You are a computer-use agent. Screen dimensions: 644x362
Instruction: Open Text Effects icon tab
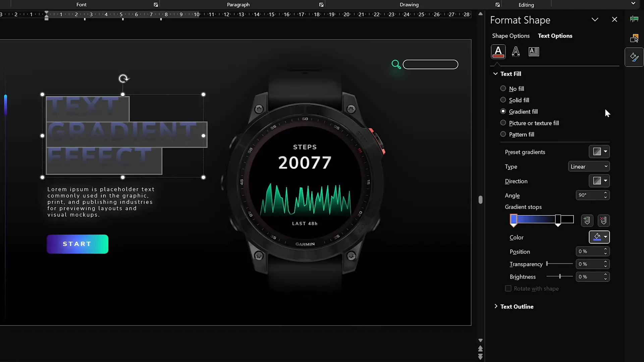516,52
